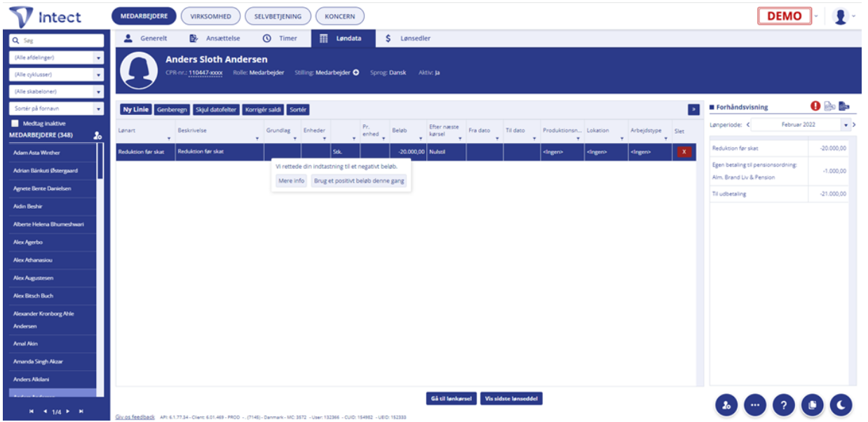The image size is (868, 422).
Task: Open the Beløb column filter arrow
Action: pos(421,138)
